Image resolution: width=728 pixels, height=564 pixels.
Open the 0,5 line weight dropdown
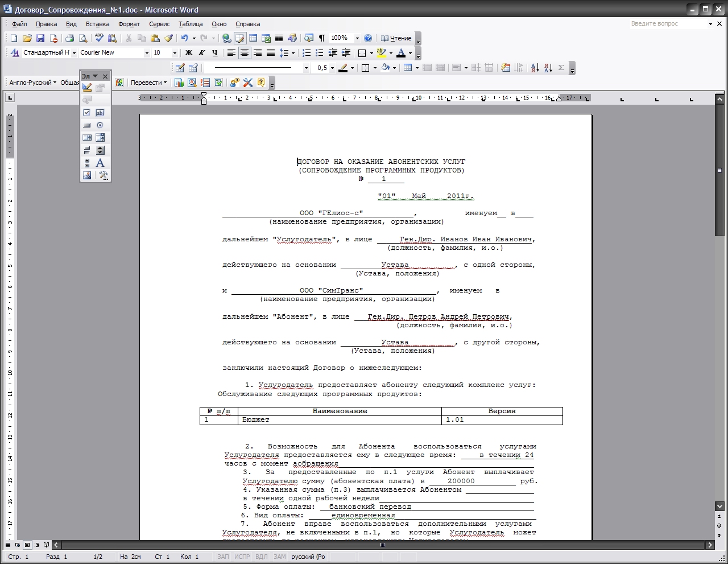pos(333,68)
